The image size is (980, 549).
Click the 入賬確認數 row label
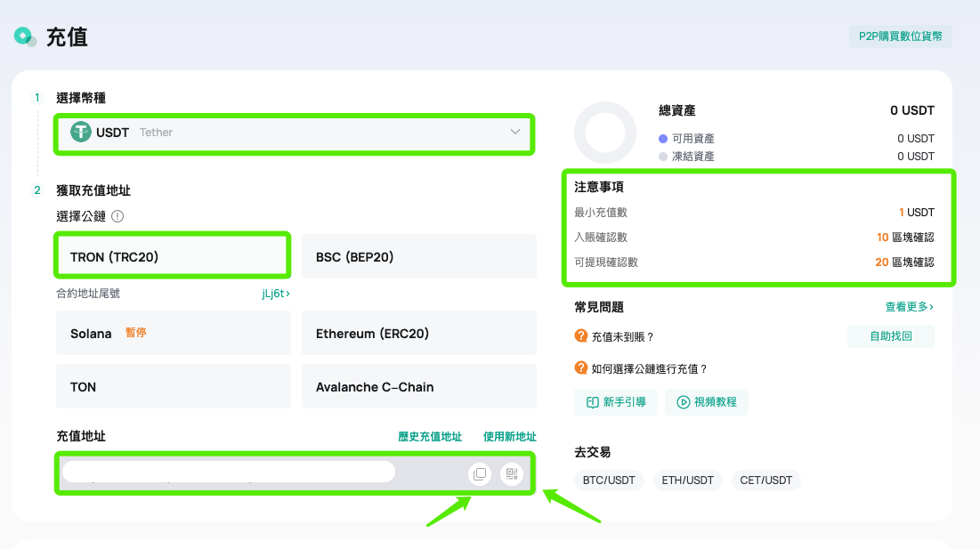point(601,238)
